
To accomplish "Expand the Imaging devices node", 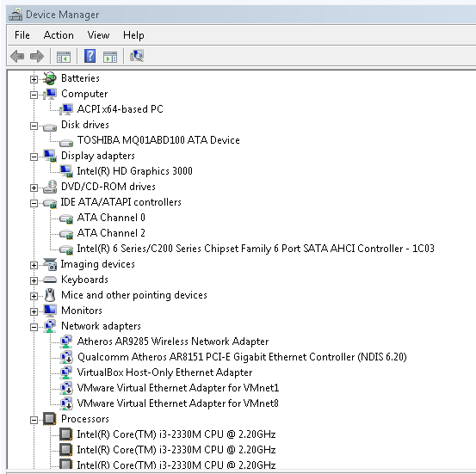I will pyautogui.click(x=34, y=265).
